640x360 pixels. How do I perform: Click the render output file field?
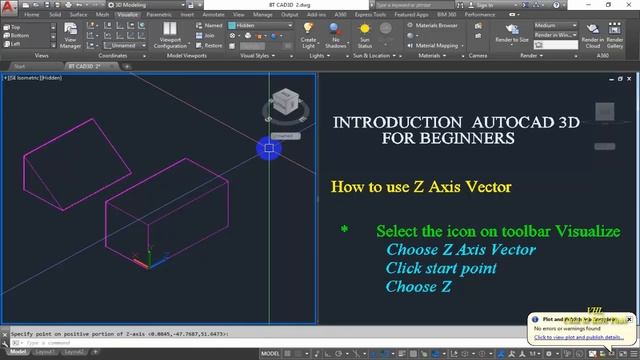click(x=556, y=45)
